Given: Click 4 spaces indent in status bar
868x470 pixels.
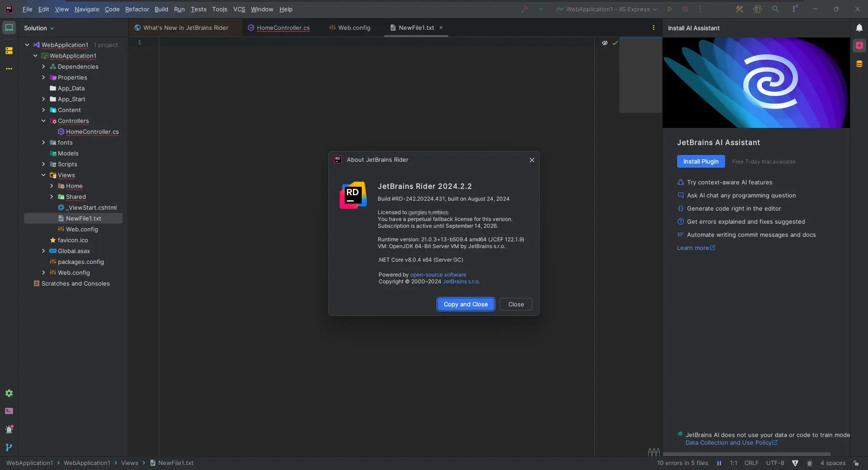Looking at the screenshot, I should [833, 463].
